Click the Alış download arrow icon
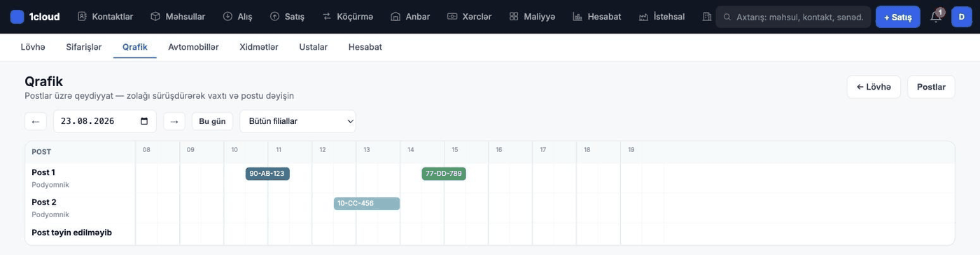Viewport: 980px width, 255px height. (227, 16)
